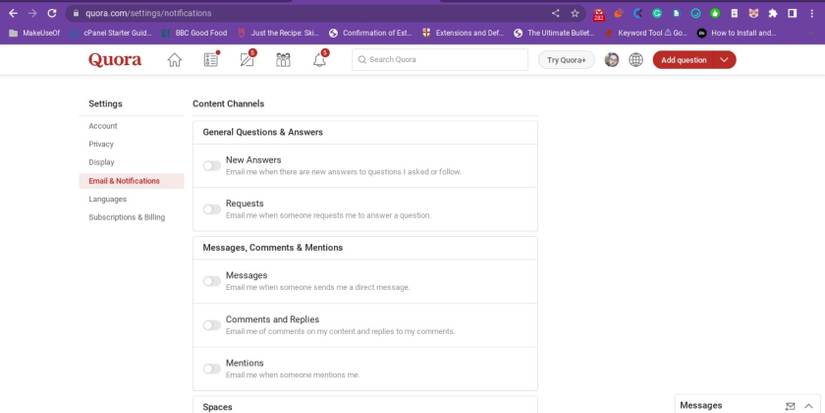The width and height of the screenshot is (825, 413).
Task: Toggle Comments and Replies email switch
Action: click(x=212, y=325)
